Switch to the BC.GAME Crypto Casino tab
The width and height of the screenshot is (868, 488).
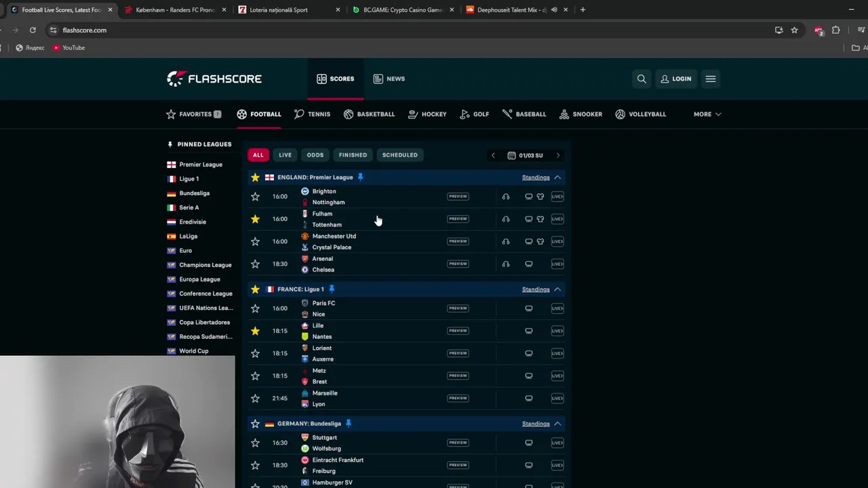pyautogui.click(x=403, y=9)
